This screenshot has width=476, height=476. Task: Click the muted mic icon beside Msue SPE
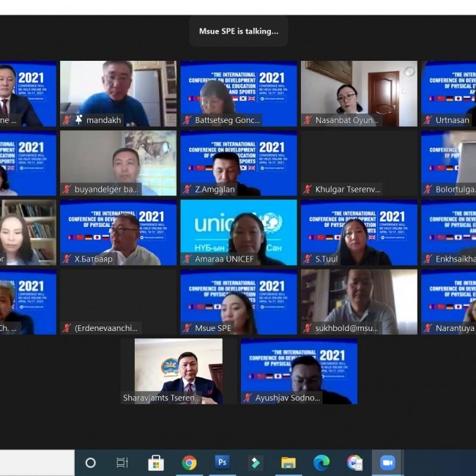187,328
